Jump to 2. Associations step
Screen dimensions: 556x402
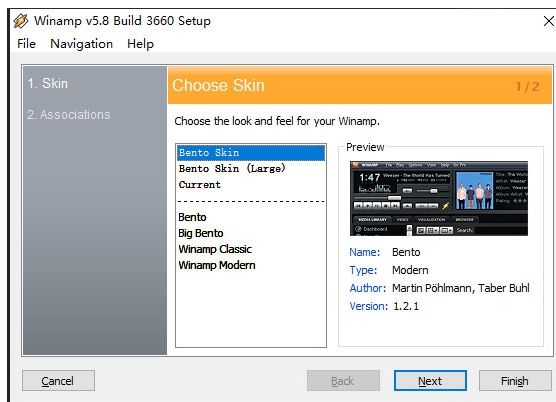69,115
